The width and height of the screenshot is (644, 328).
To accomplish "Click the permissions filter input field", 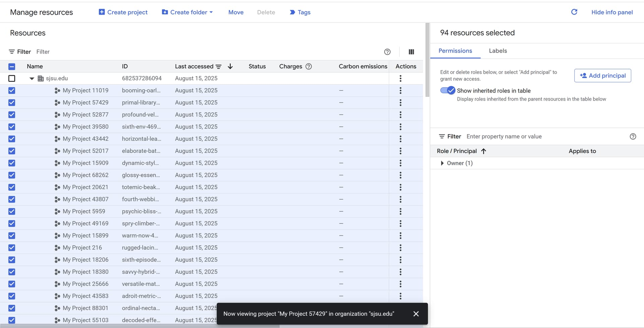I will coord(543,136).
